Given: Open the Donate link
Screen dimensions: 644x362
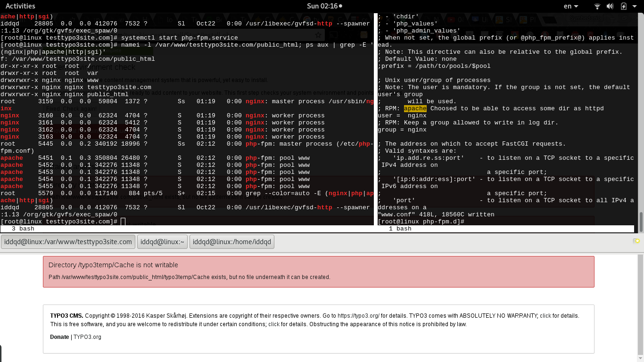Looking at the screenshot, I should click(x=59, y=337).
